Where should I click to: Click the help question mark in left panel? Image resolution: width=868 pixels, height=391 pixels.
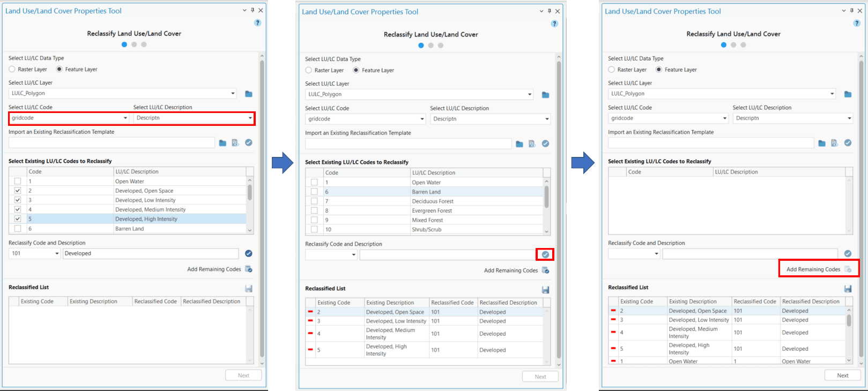click(x=257, y=22)
